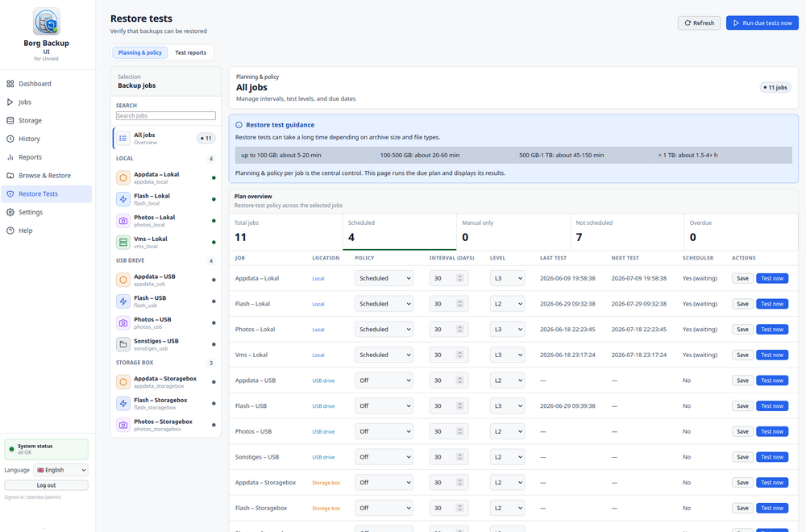Expand level dropdown for Flash – Lokal
Screen dimensions: 806x532
point(507,304)
